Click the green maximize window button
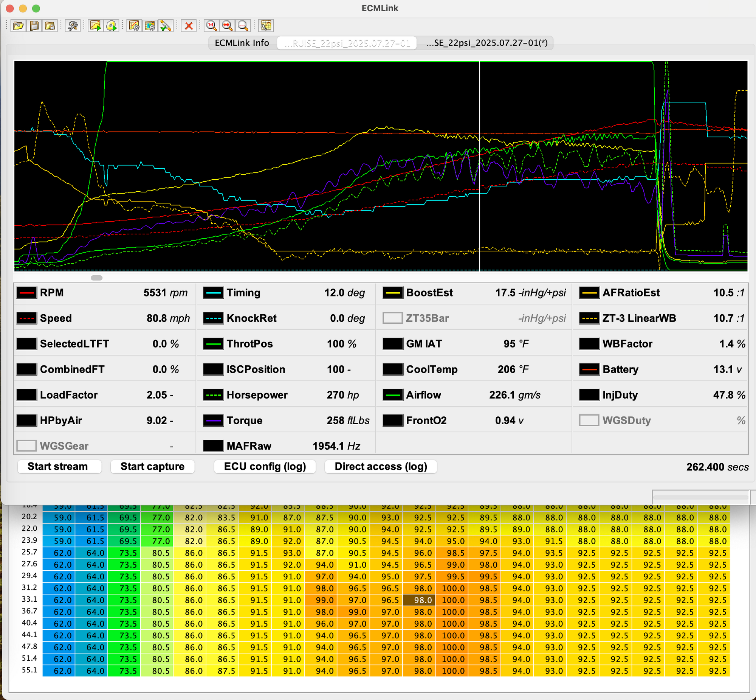Screen dimensions: 756x700 36,8
